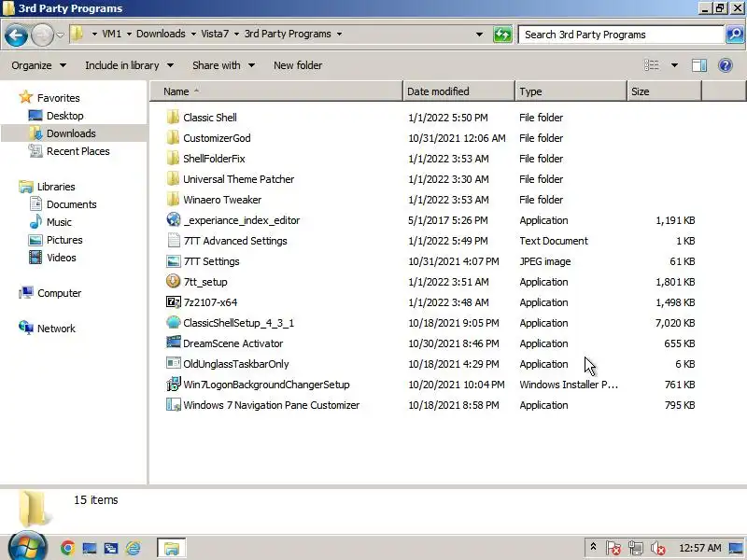Viewport: 747px width, 560px height.
Task: Navigate to Downloads in address bar
Action: coord(161,34)
